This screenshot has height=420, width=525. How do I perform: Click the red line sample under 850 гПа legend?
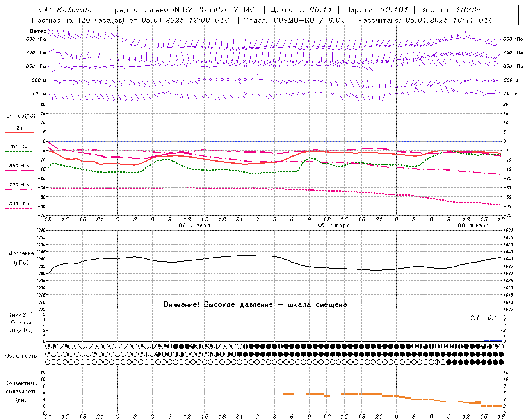(19, 171)
